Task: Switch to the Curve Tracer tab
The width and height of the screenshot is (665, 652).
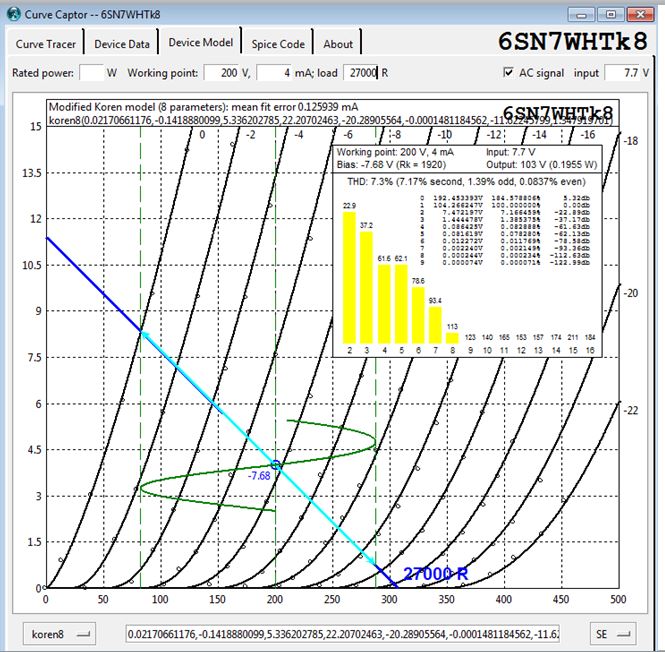Action: pos(45,44)
